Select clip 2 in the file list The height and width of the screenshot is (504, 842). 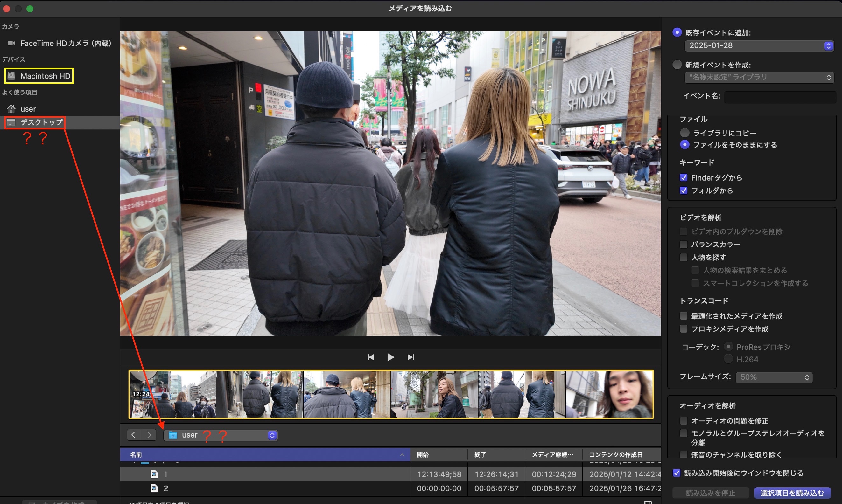(165, 488)
